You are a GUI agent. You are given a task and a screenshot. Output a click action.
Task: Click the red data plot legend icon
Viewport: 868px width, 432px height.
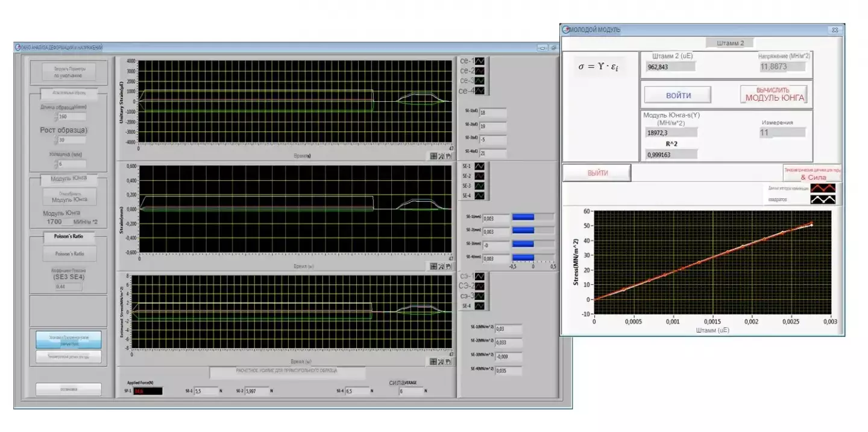tap(823, 189)
